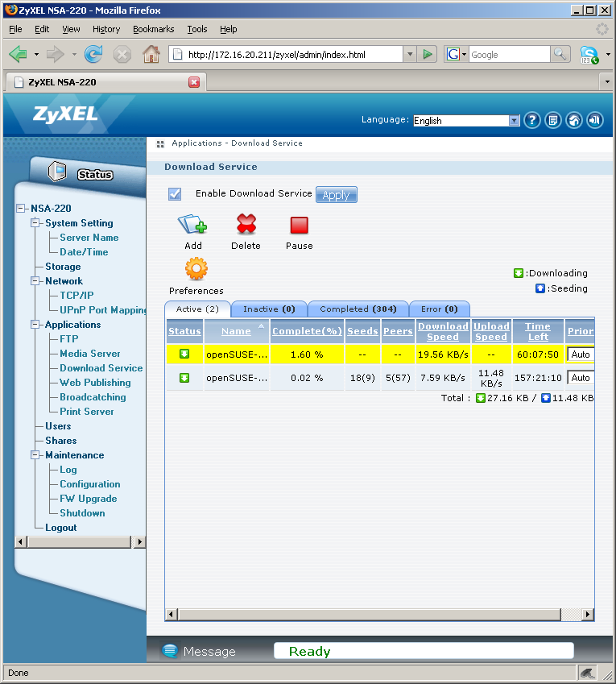Collapse the Network tree node

click(x=35, y=281)
